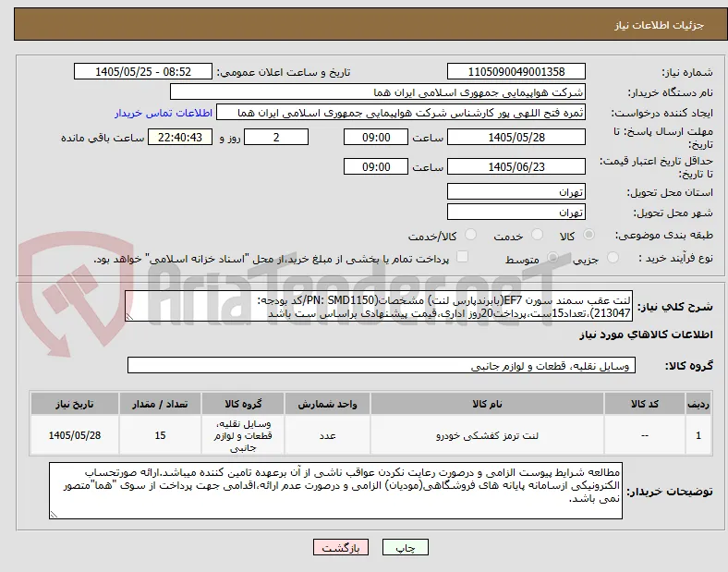Click the buyer organization name field

point(378,91)
